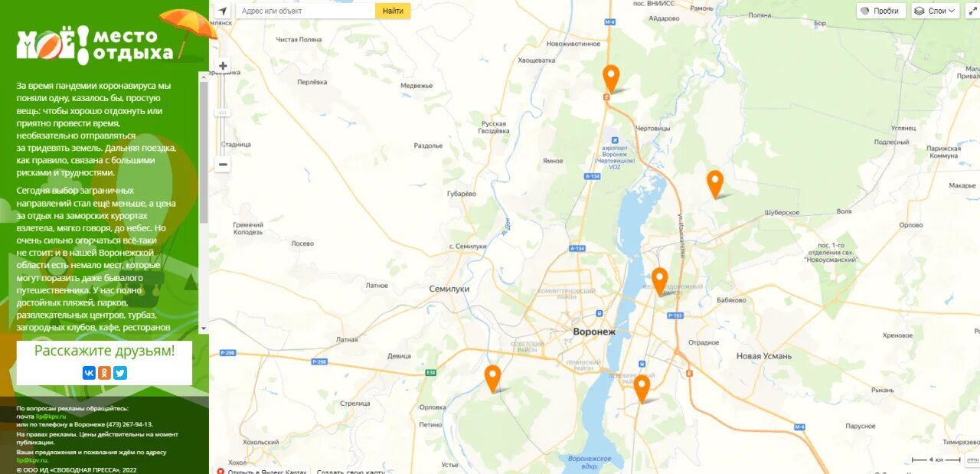The width and height of the screenshot is (980, 474).
Task: Toggle the Пробки traffic layer
Action: coord(880,11)
